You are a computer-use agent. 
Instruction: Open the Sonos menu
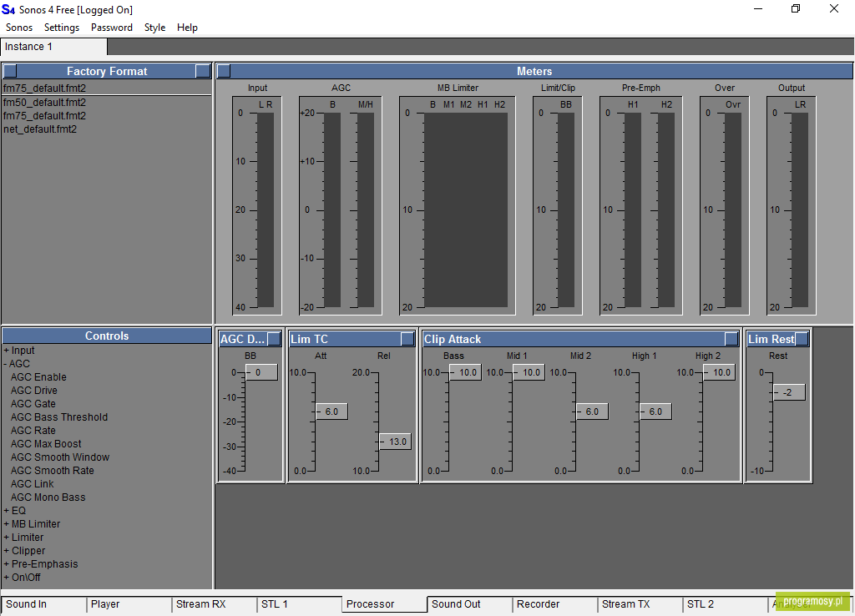[19, 28]
